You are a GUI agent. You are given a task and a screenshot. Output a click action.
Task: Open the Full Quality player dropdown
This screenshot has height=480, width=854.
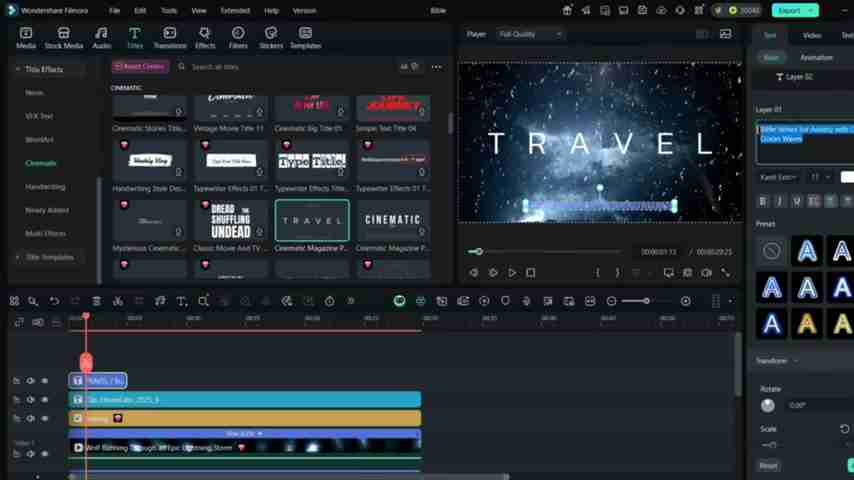tap(529, 34)
